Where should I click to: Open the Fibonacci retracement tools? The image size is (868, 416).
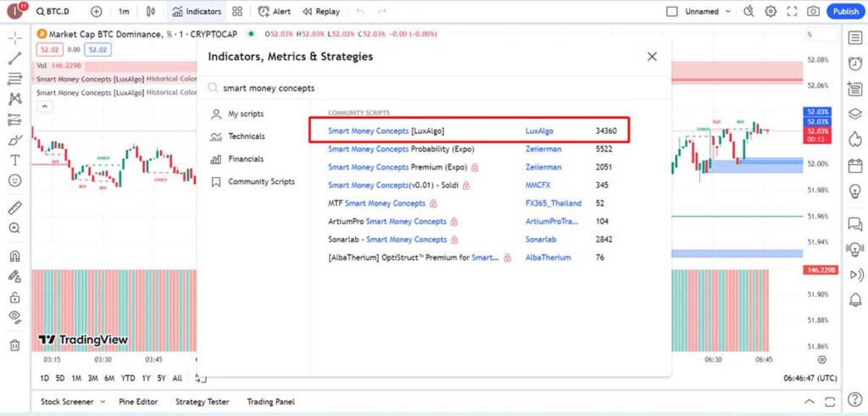15,79
